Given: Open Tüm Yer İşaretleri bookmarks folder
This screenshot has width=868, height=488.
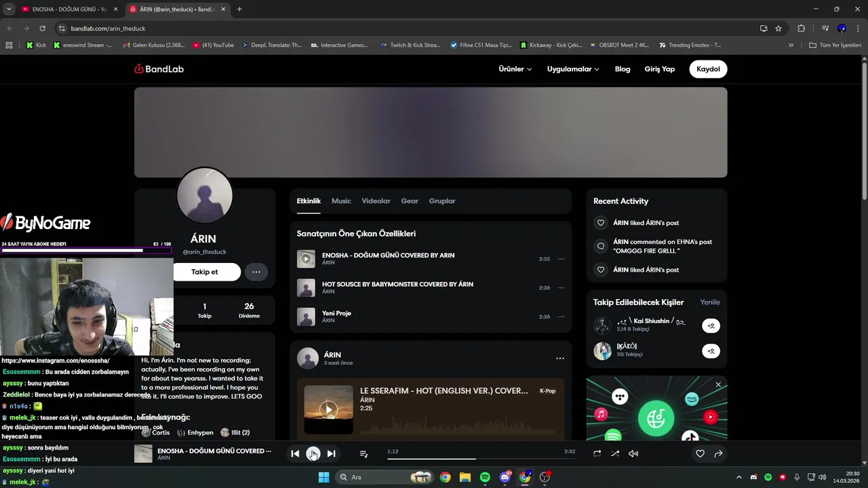Looking at the screenshot, I should [835, 45].
